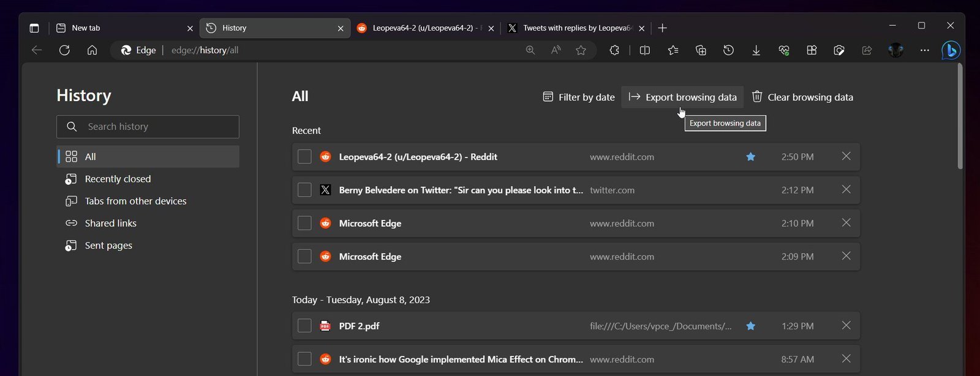Open the Collections toolbar icon
This screenshot has height=376, width=980.
(701, 50)
